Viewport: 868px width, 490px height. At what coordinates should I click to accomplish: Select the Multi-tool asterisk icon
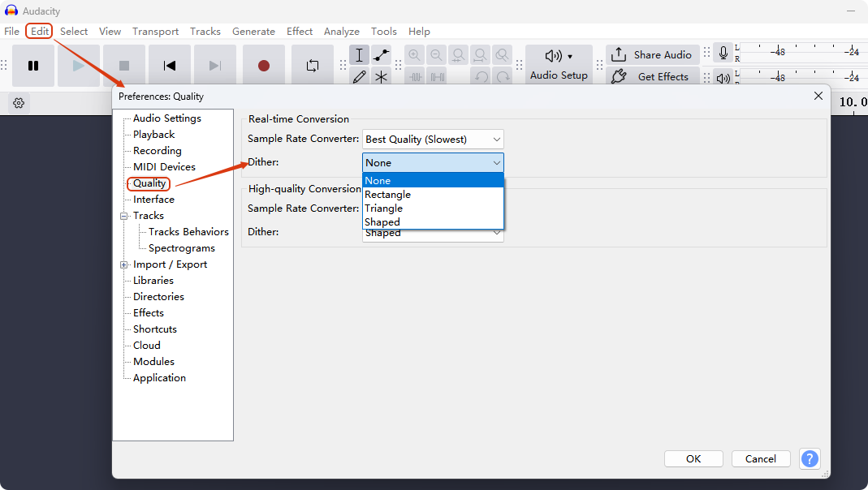point(381,77)
